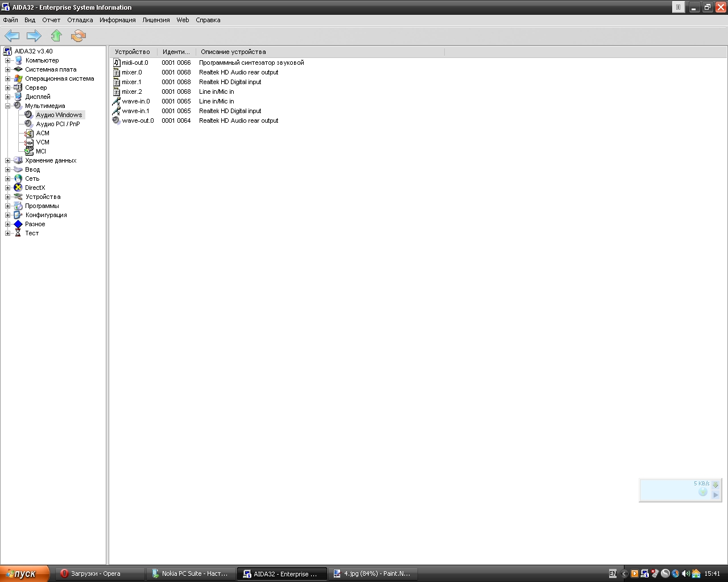Click the DirectX yellow X icon
Screen dimensions: 728x582
pos(18,188)
